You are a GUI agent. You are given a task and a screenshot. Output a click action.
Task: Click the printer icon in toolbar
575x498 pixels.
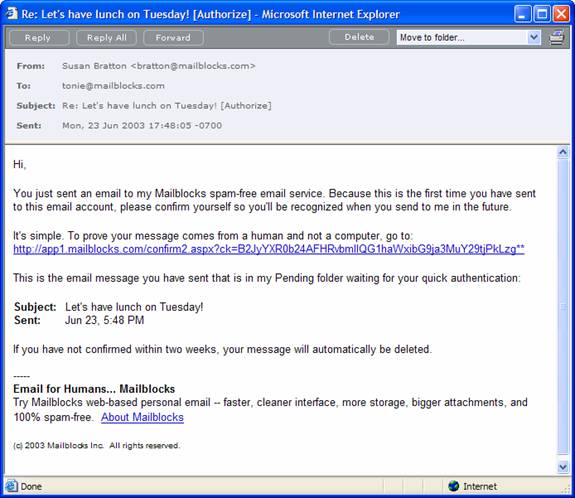556,37
